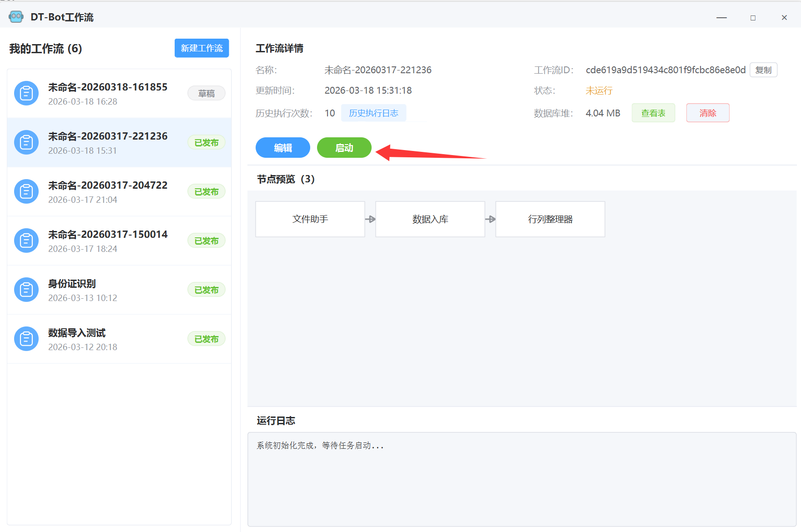
Task: Click the arrow connector between 数据入库 and 行列整理器
Action: click(x=490, y=219)
